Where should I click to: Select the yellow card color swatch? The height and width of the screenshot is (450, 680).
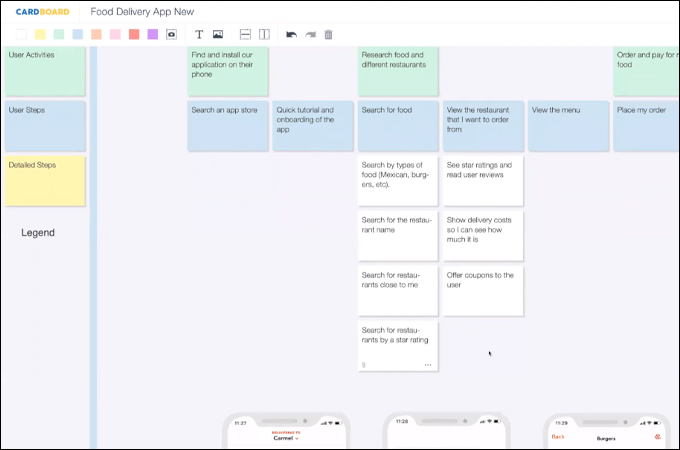coord(40,34)
